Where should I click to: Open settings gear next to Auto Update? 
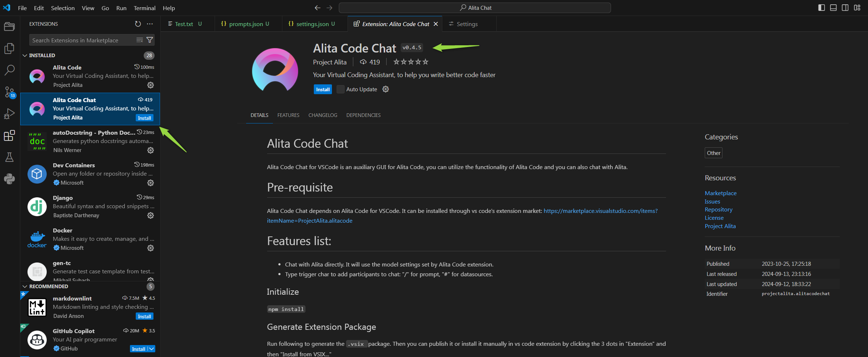[x=386, y=89]
